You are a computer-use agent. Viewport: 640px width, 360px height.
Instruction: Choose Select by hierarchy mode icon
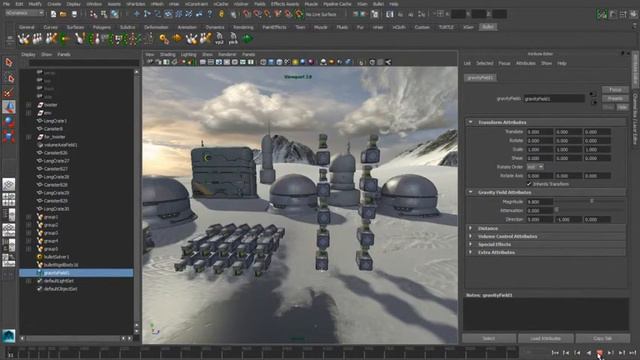tap(94, 14)
